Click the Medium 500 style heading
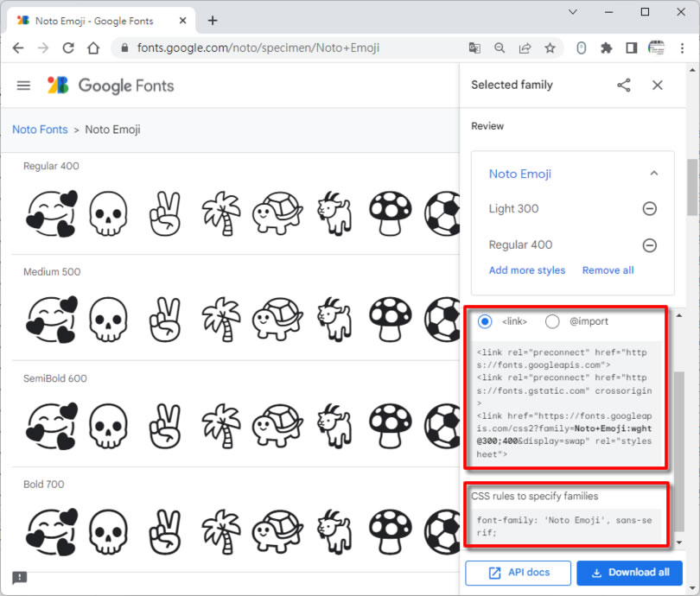 [x=52, y=272]
